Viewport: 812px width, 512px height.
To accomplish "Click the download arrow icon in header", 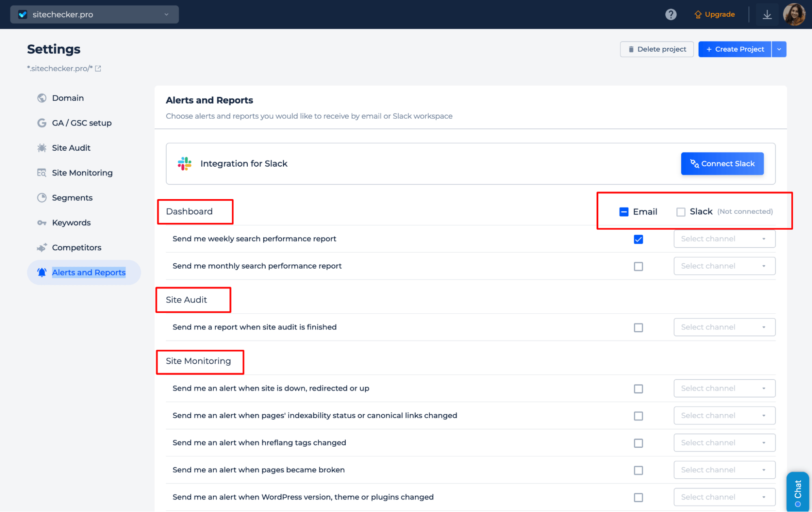I will click(x=767, y=15).
